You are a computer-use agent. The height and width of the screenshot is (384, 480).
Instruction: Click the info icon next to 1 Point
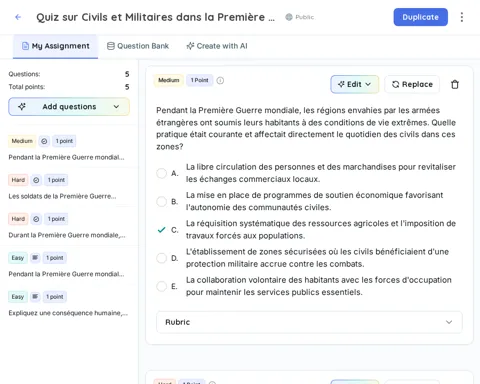220,80
